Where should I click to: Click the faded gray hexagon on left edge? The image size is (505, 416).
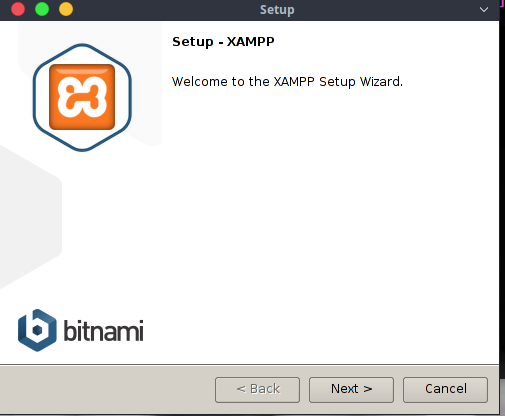click(x=30, y=217)
